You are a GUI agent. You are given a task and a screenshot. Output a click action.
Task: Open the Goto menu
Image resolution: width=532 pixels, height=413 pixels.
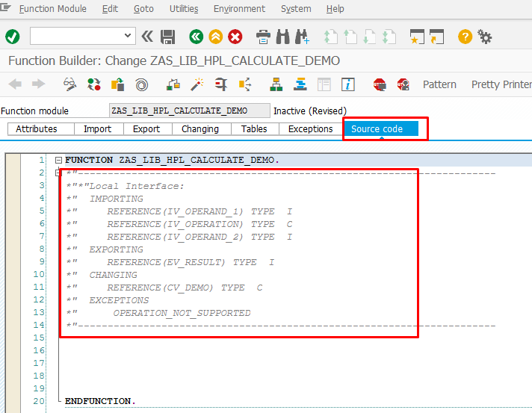tap(143, 9)
